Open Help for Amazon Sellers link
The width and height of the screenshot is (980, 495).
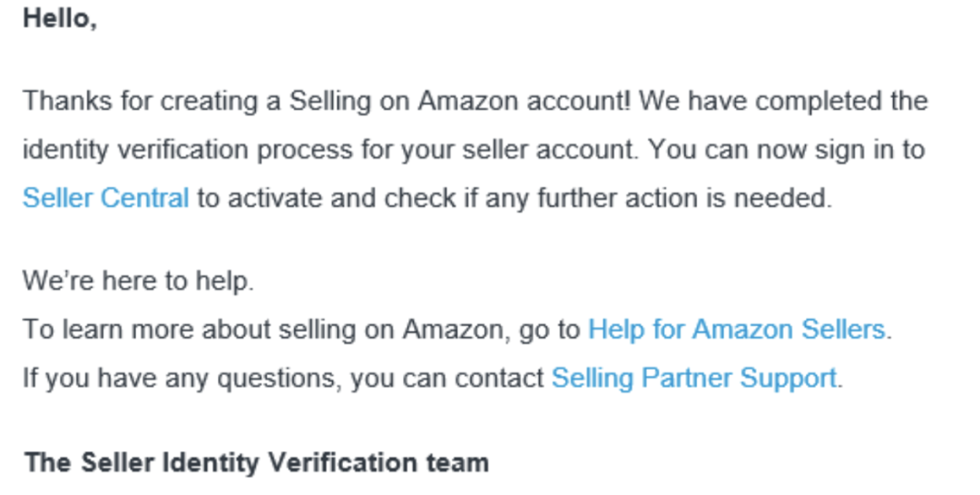tap(736, 329)
